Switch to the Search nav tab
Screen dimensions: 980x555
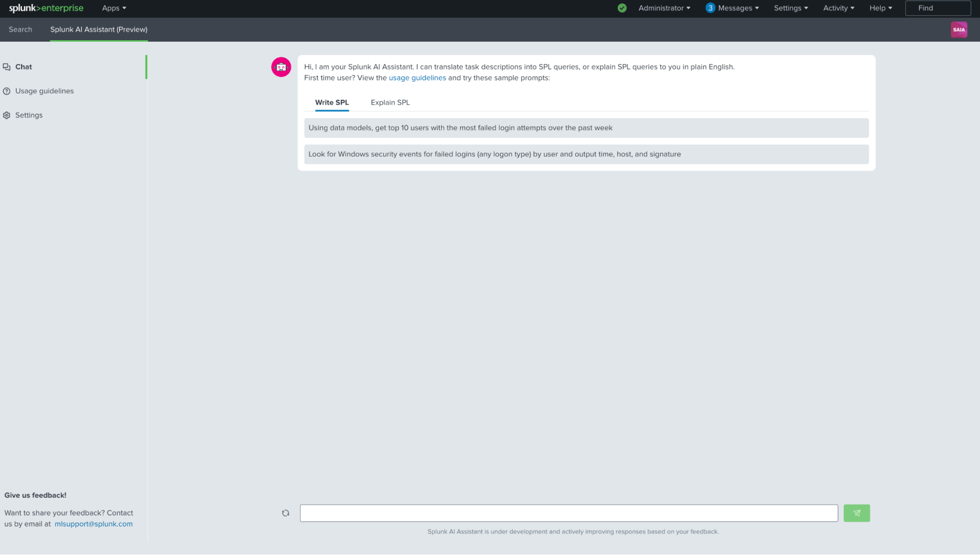pyautogui.click(x=21, y=29)
